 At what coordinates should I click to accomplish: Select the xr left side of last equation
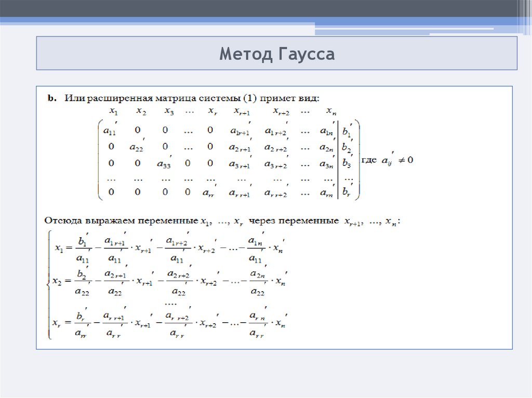tap(58, 323)
